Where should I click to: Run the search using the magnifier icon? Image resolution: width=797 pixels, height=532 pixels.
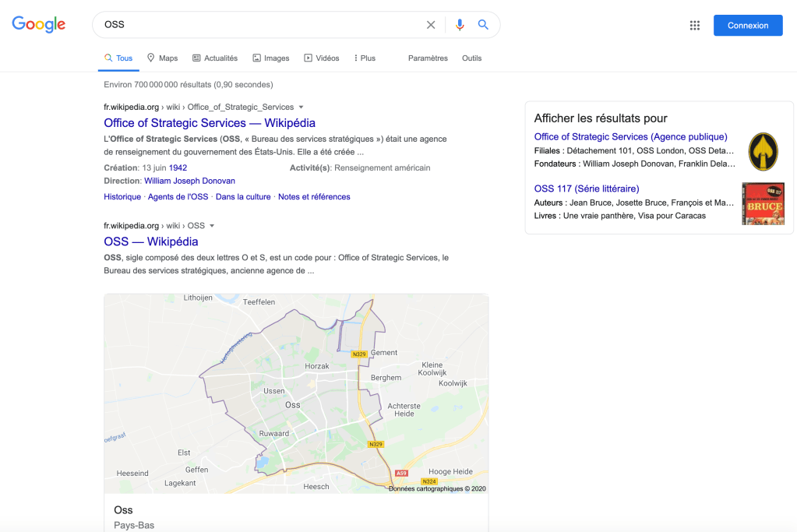pos(483,24)
